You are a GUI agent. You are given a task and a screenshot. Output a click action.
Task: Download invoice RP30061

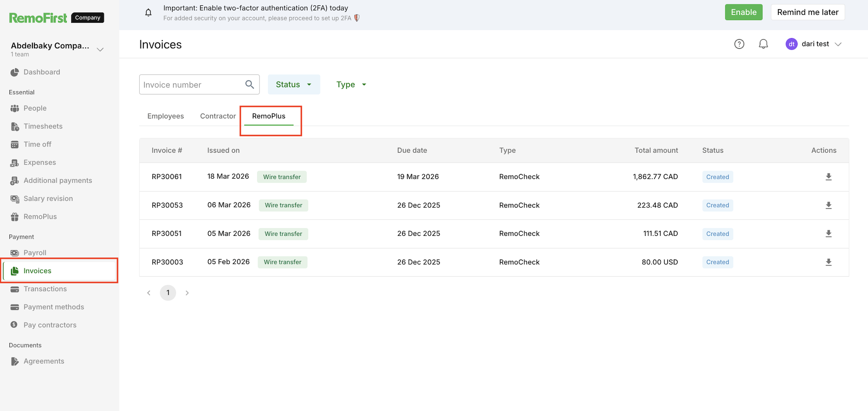(829, 177)
